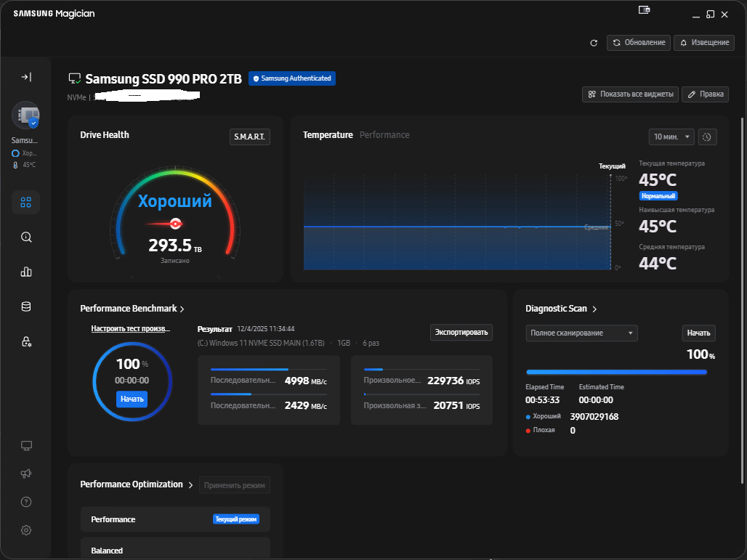
Task: Click the refresh icon next to Обновление
Action: click(594, 43)
